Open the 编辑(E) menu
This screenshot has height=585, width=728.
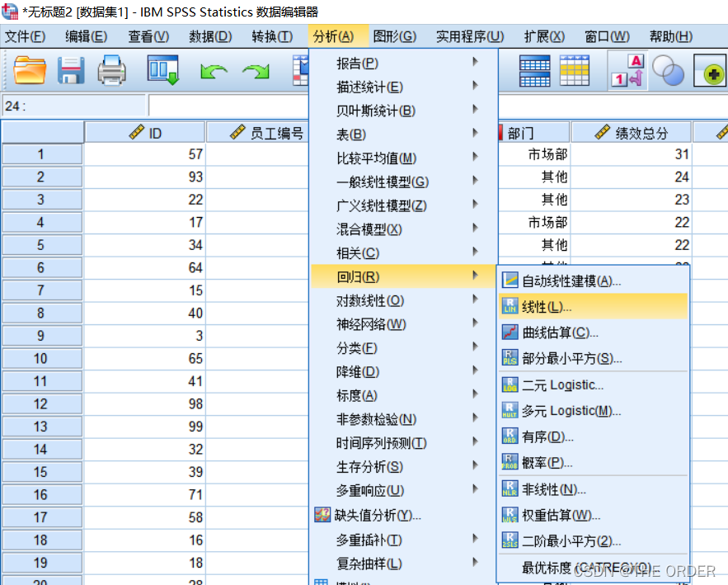[87, 36]
